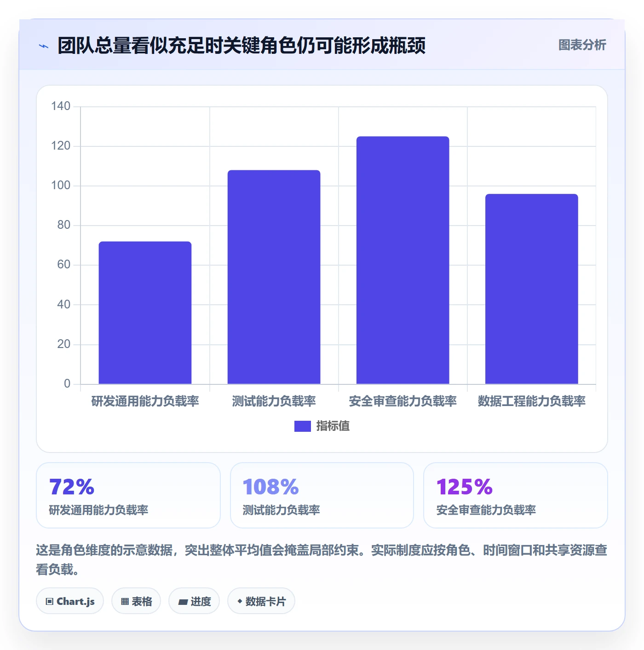The width and height of the screenshot is (644, 650).
Task: Open the 125% data card
Action: pos(516,495)
